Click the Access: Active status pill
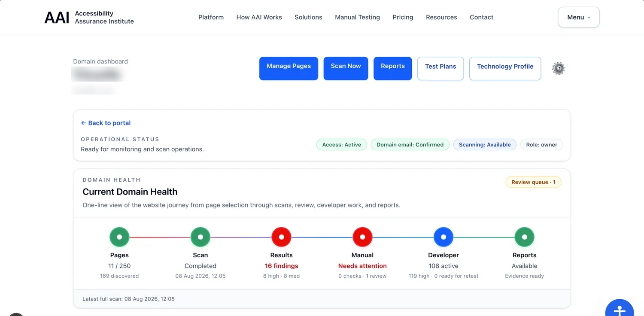Image resolution: width=644 pixels, height=316 pixels. pyautogui.click(x=342, y=145)
